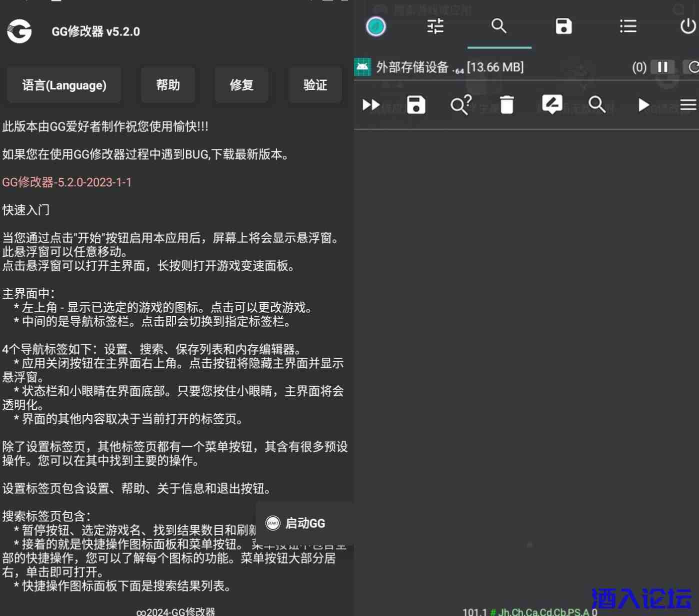699x616 pixels.
Task: Save results using the toolbar floppy icon
Action: (416, 105)
